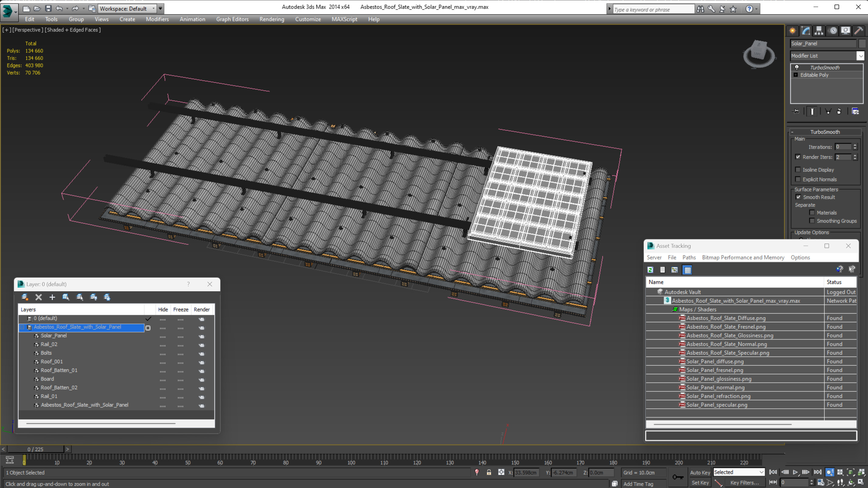Viewport: 868px width, 488px height.
Task: Click the binoculars search icon in InfoCenter
Action: [700, 9]
